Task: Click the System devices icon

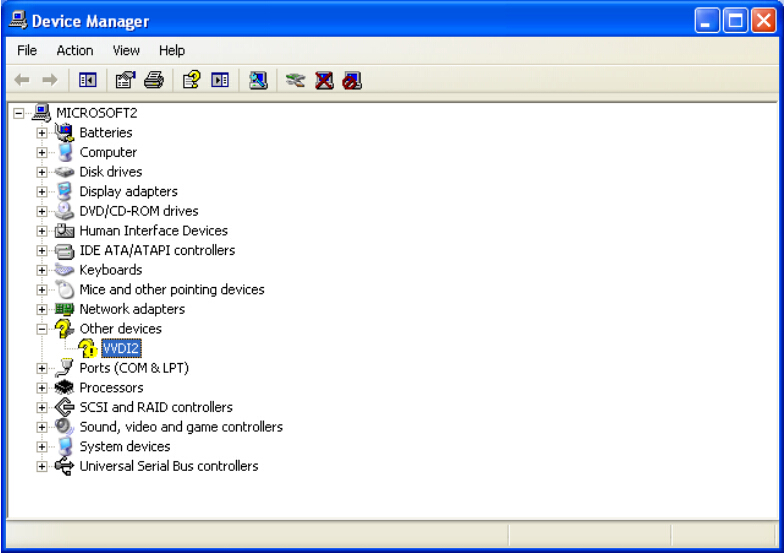Action: (x=64, y=446)
